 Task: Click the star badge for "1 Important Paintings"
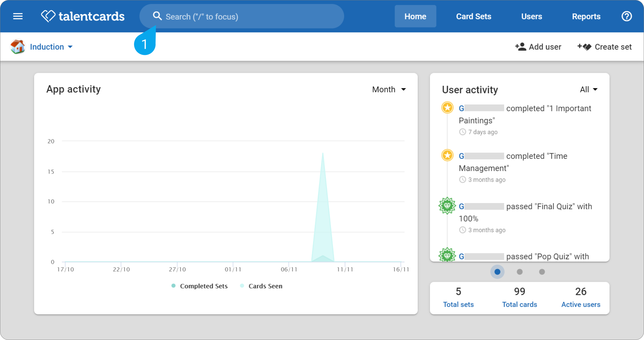coord(447,108)
